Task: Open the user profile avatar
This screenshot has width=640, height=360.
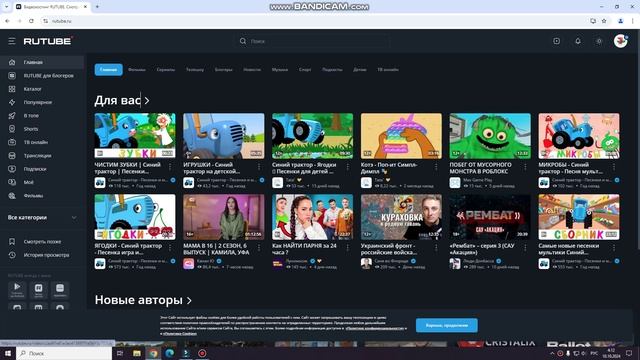Action: point(620,41)
